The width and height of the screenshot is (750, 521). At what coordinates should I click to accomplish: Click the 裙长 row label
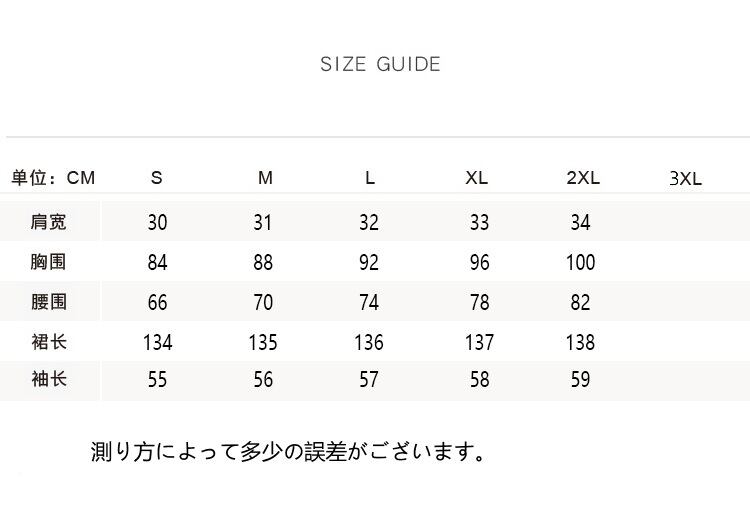tap(49, 341)
